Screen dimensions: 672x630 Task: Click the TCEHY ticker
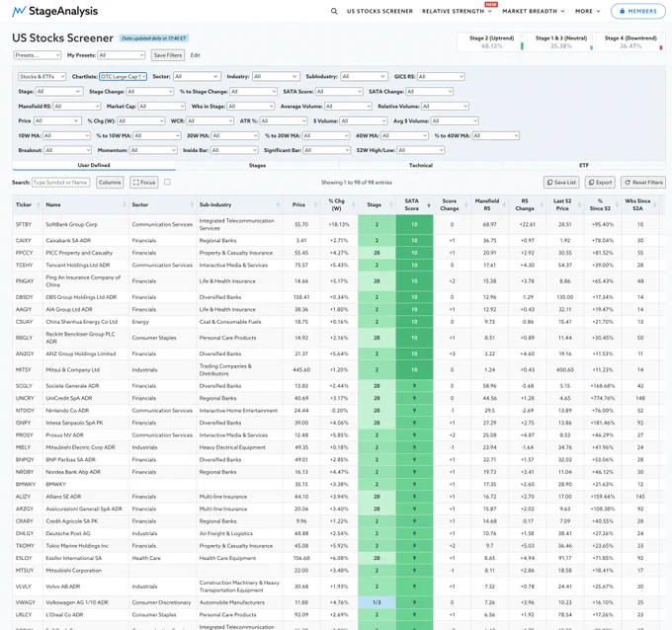click(24, 265)
